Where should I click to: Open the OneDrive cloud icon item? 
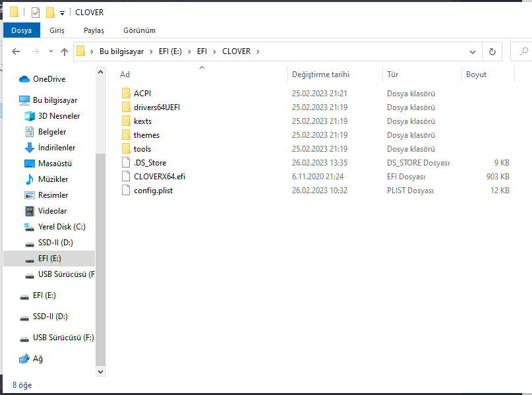point(24,79)
